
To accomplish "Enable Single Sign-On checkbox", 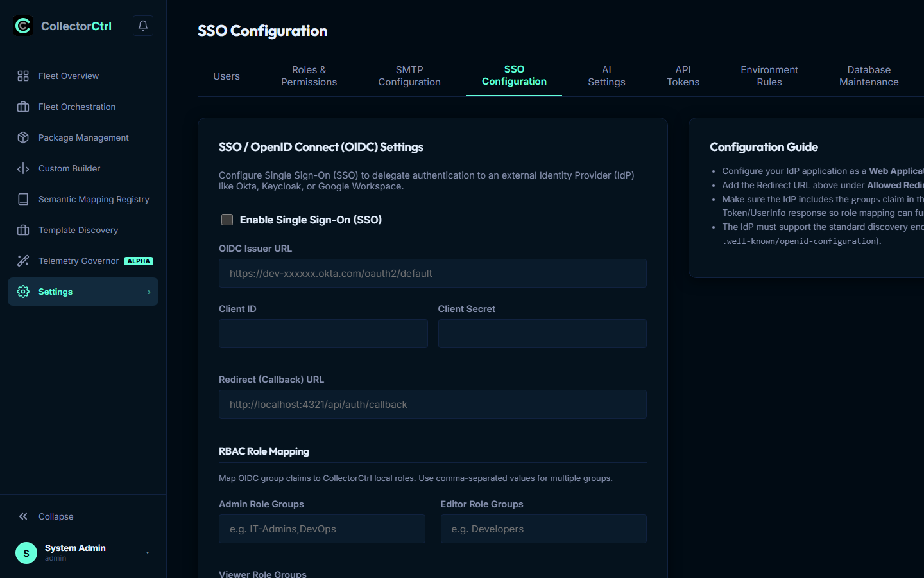I will [227, 220].
